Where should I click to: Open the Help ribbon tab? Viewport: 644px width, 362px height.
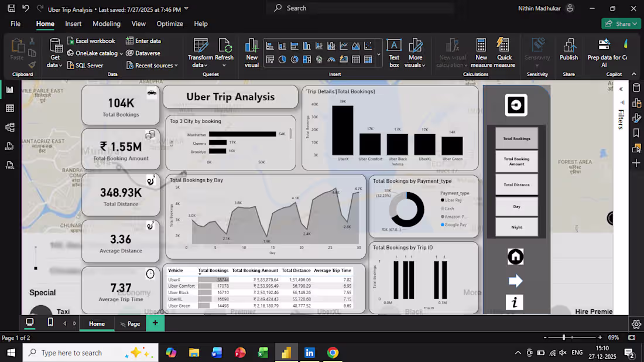click(201, 24)
